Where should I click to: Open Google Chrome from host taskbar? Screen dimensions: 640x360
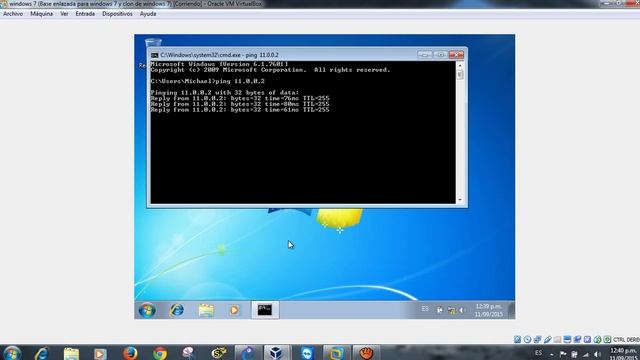click(x=160, y=353)
